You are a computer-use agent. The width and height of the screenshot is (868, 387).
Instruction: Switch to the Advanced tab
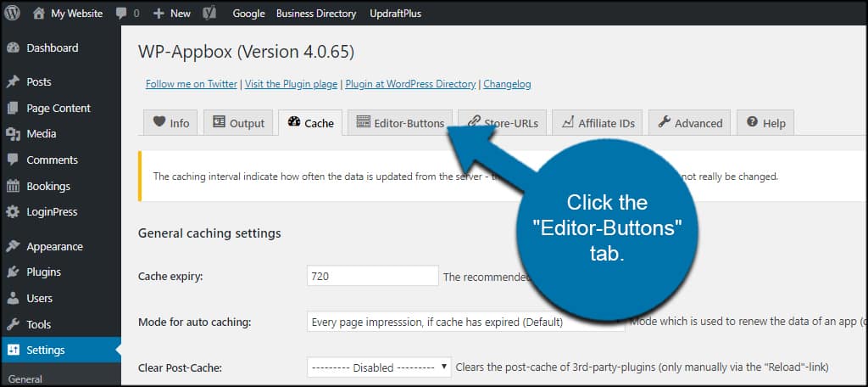pos(689,122)
